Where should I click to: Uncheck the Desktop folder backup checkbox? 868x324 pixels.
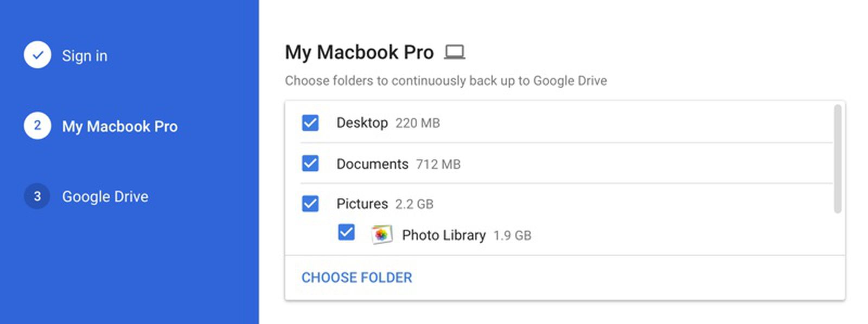[x=310, y=124]
